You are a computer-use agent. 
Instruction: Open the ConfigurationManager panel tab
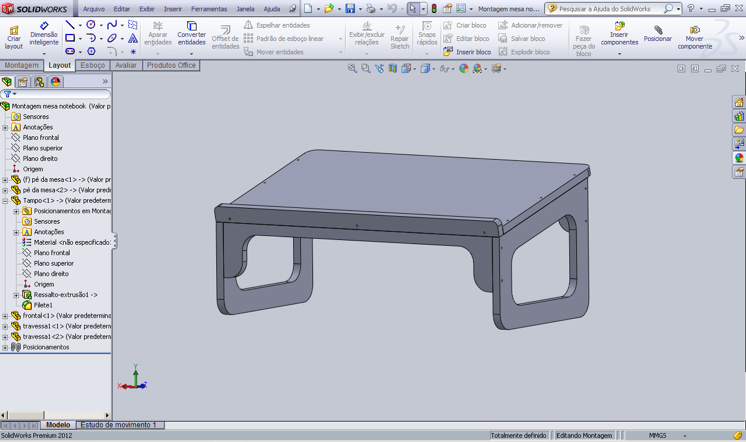pos(39,81)
